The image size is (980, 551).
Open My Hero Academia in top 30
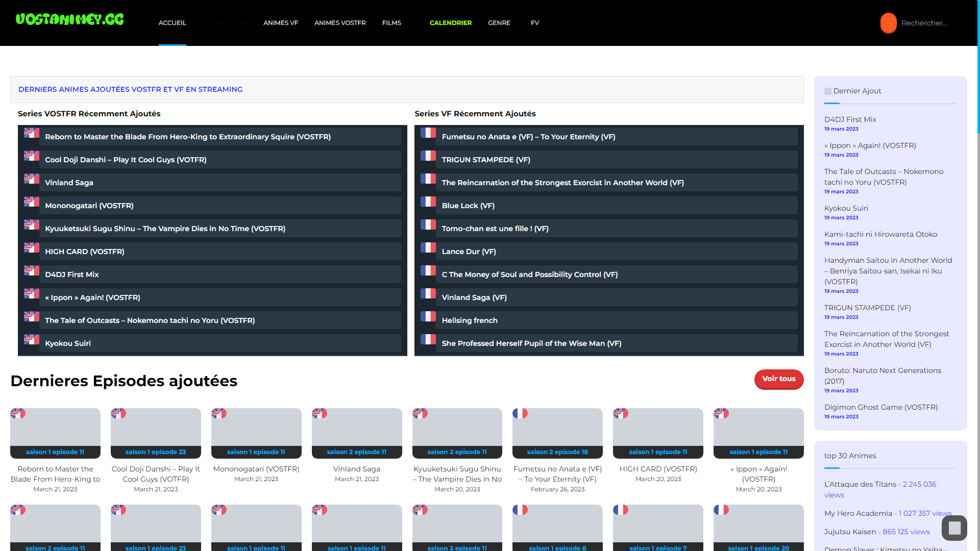(858, 513)
